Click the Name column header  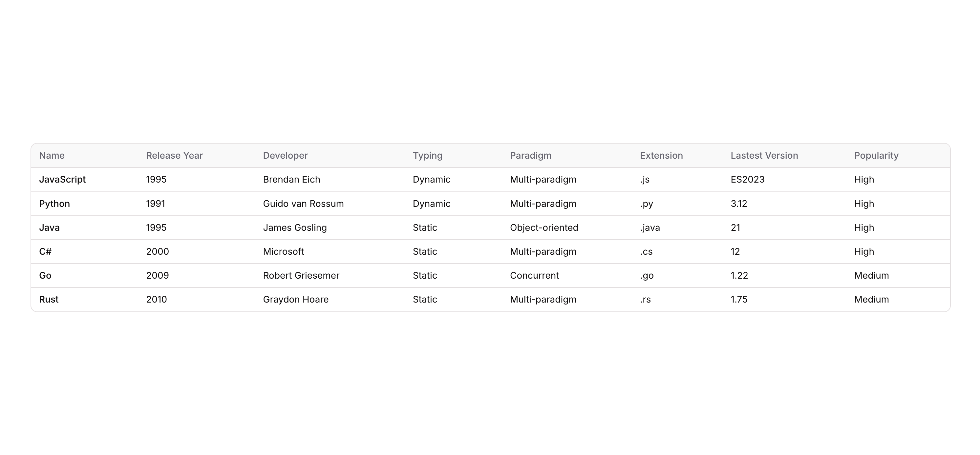52,155
